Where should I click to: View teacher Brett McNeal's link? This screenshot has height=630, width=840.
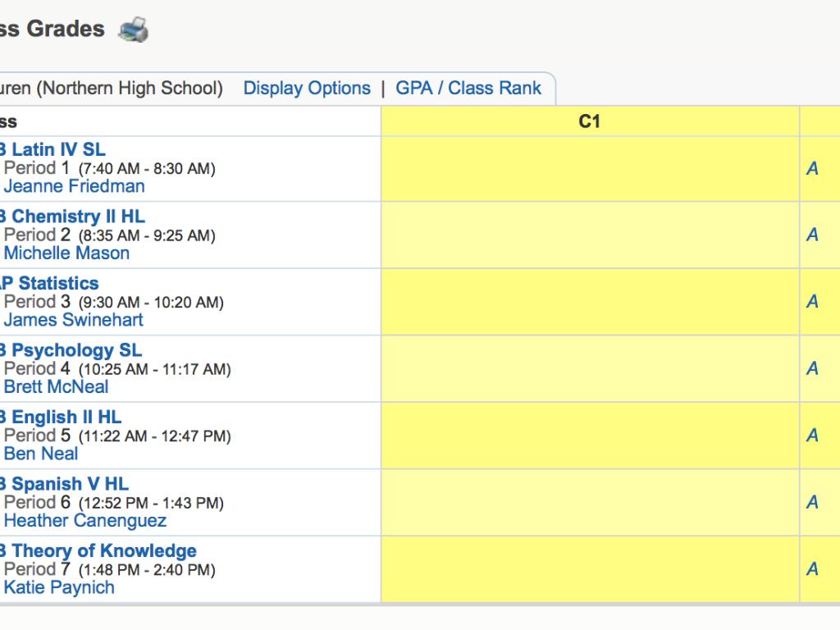tap(56, 387)
